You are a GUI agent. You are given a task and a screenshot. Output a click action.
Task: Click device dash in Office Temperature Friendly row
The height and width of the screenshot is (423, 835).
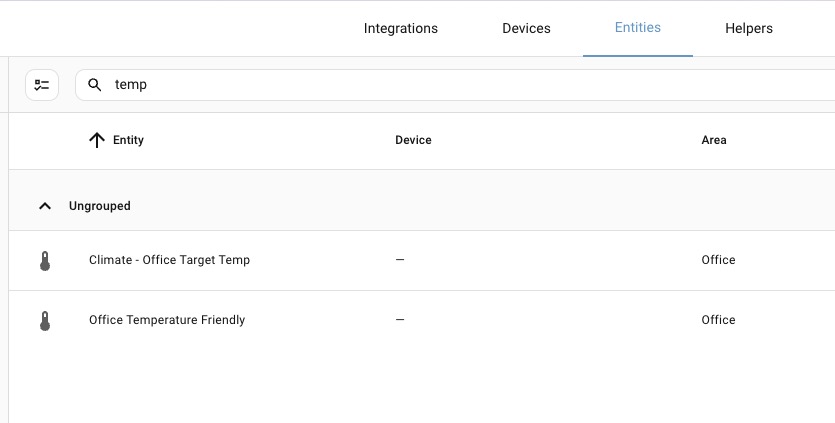[x=400, y=320]
